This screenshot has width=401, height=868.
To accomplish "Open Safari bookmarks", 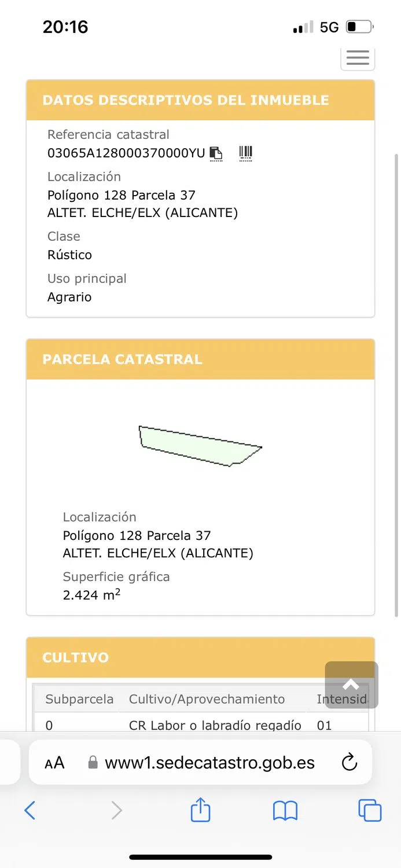I will click(285, 810).
